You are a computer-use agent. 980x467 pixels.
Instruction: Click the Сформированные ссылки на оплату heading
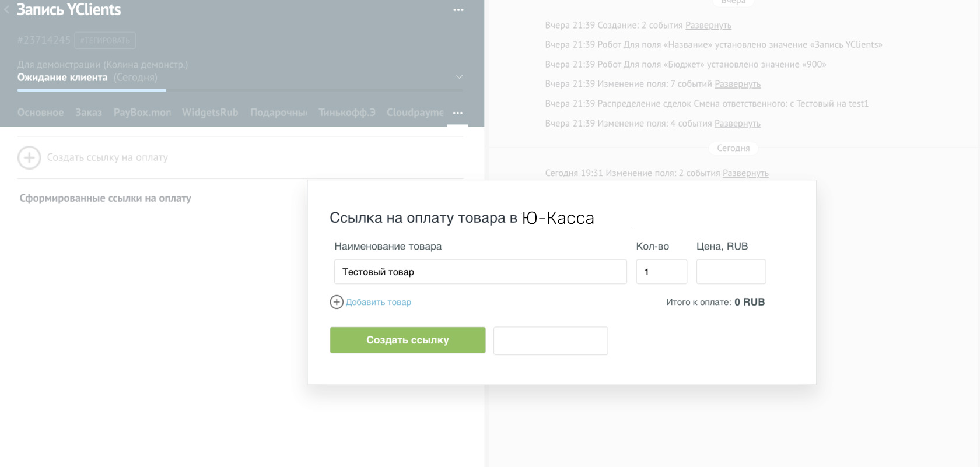[x=106, y=198]
